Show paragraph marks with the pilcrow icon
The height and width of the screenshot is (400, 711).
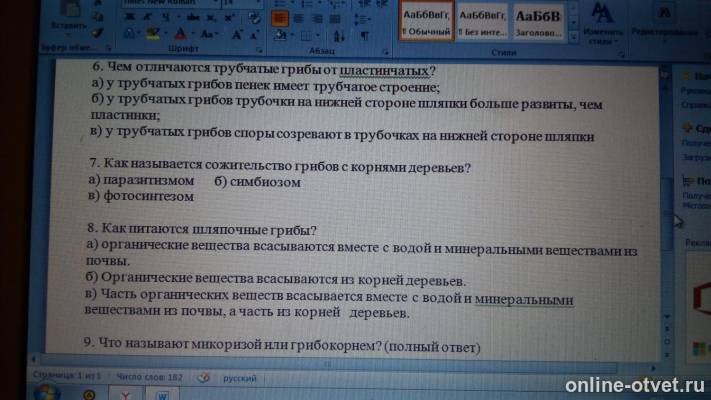pyautogui.click(x=364, y=36)
